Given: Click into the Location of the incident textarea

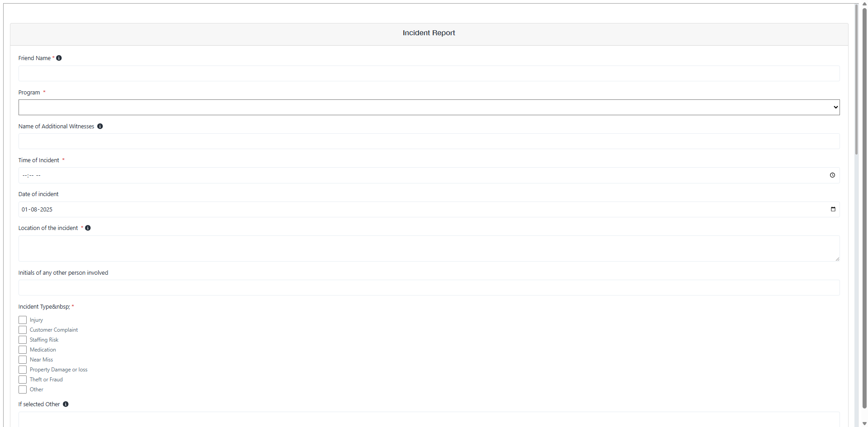Looking at the screenshot, I should (429, 249).
